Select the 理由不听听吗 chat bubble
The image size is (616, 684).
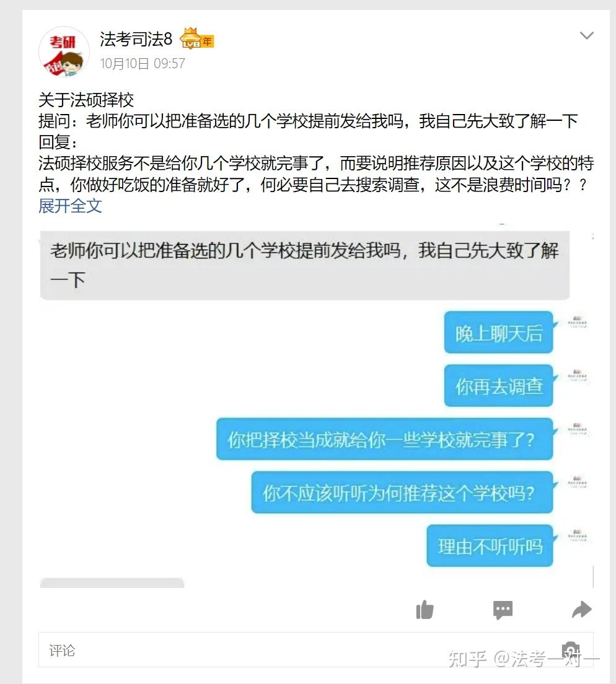pyautogui.click(x=490, y=546)
